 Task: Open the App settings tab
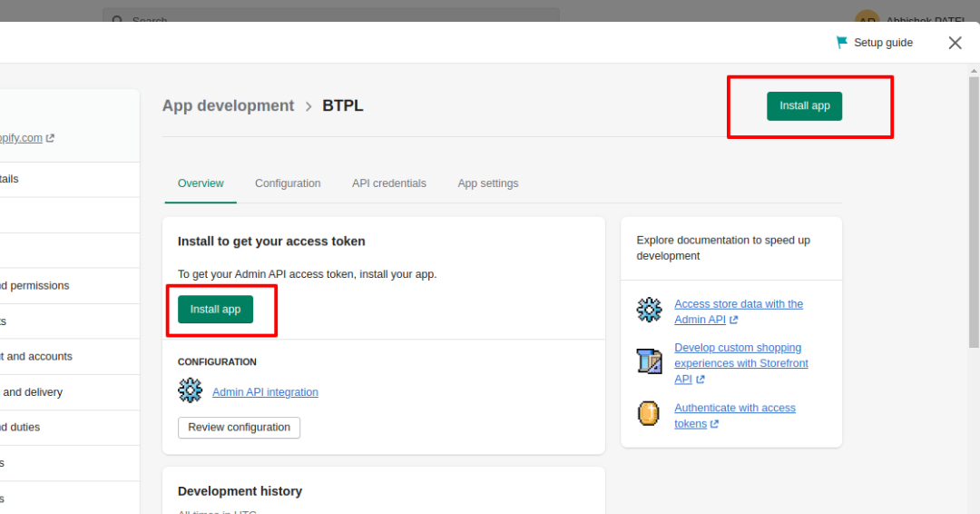pyautogui.click(x=487, y=183)
